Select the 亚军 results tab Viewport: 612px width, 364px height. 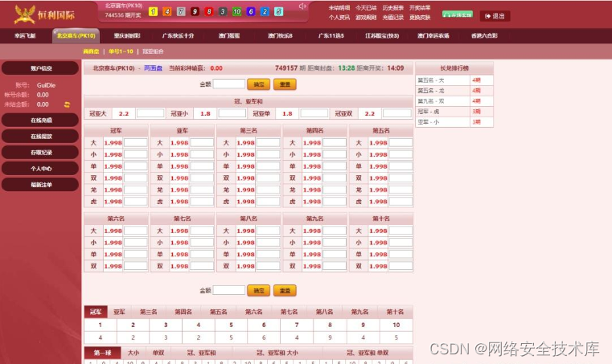pos(120,312)
